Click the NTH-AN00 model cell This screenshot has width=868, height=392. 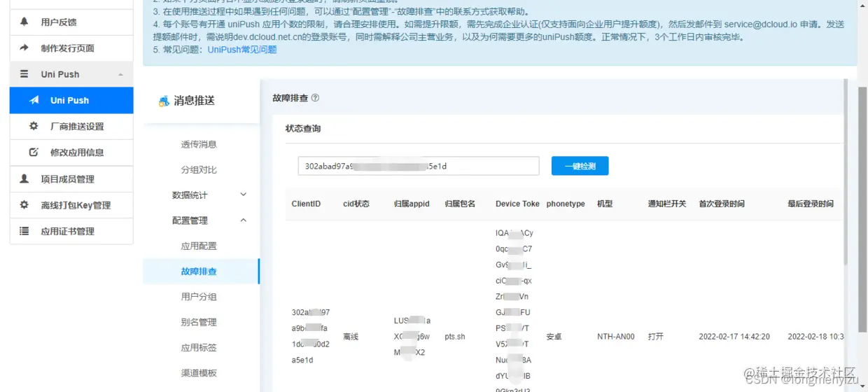[x=616, y=337]
